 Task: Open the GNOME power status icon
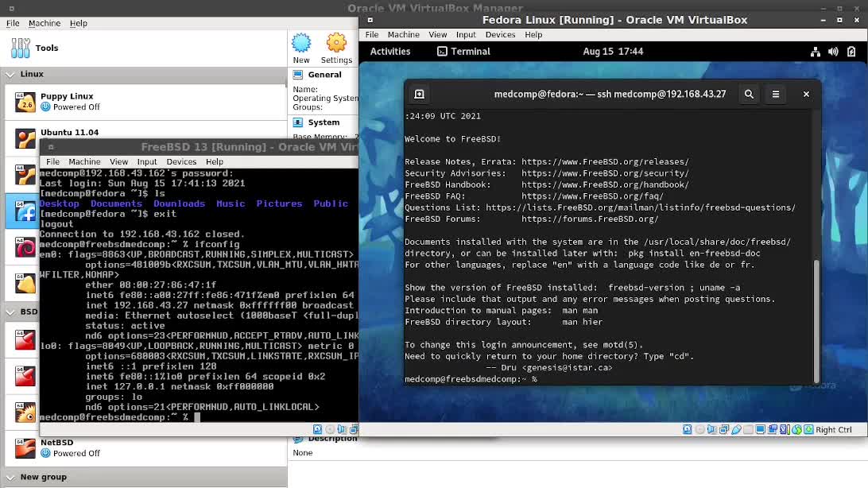pyautogui.click(x=851, y=52)
